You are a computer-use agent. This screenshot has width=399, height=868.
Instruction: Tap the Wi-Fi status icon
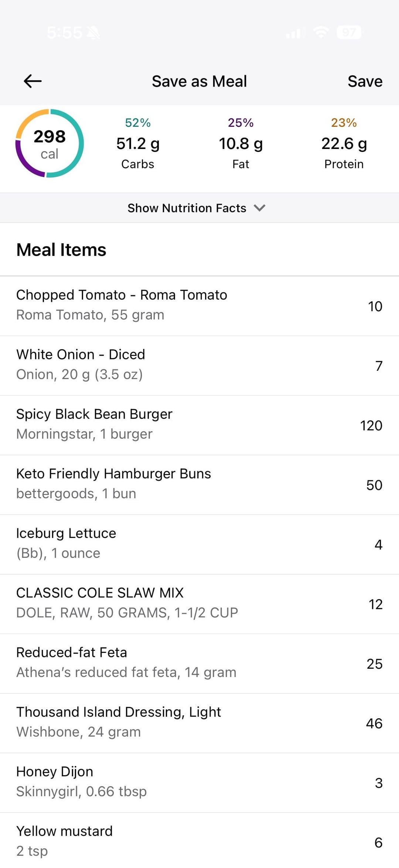pyautogui.click(x=321, y=33)
